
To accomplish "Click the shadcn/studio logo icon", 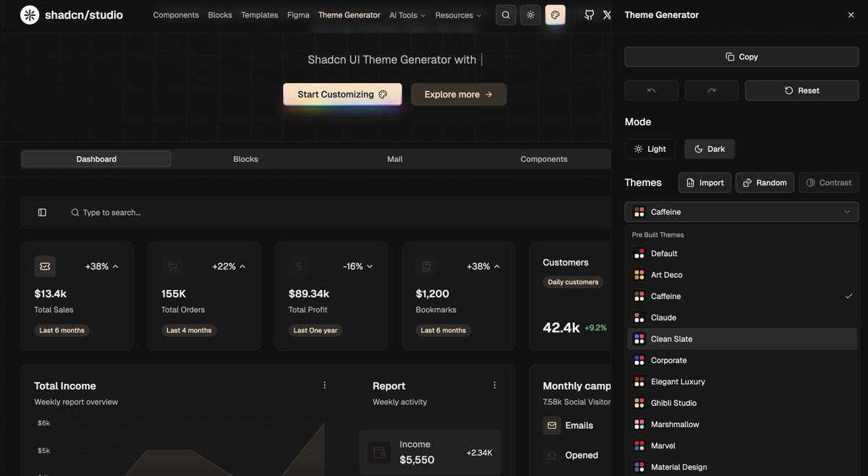I will pos(30,14).
